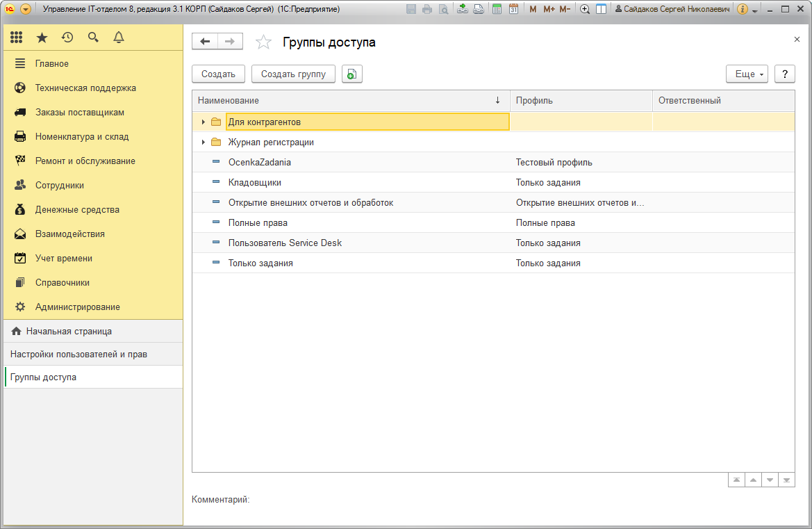812x529 pixels.
Task: Open the Ремонт и обслуживание section
Action: [93, 161]
